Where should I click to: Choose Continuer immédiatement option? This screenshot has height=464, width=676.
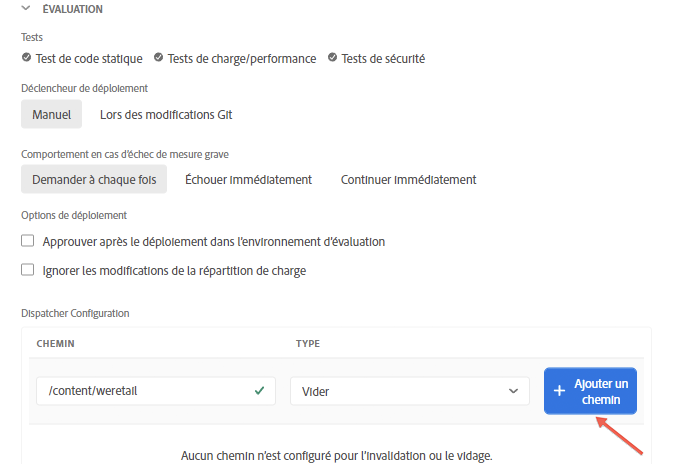(x=408, y=179)
